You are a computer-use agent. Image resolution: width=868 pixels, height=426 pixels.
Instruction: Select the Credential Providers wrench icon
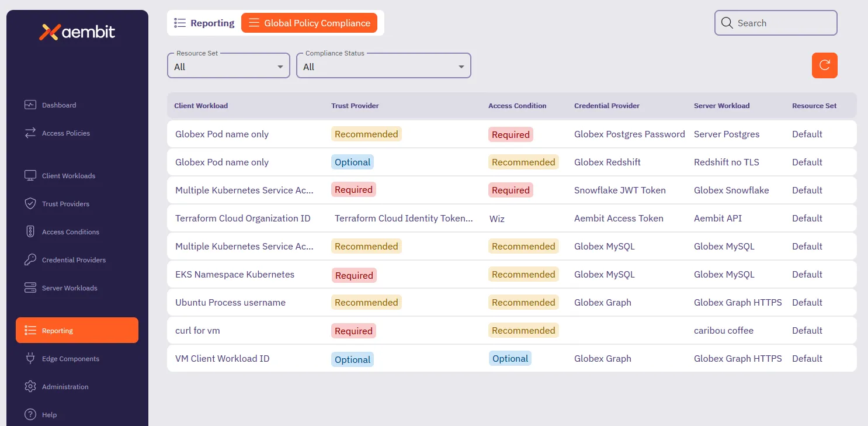coord(31,259)
